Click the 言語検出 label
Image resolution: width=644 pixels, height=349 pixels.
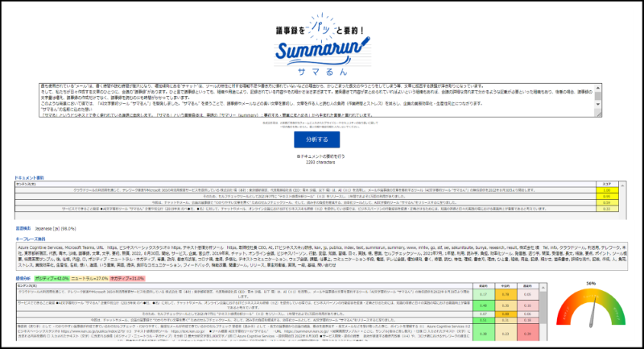23,229
